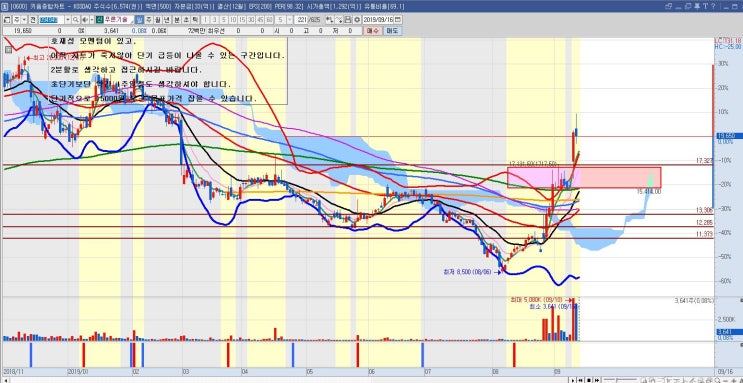Click the pin window icon in title bar

tap(697, 6)
